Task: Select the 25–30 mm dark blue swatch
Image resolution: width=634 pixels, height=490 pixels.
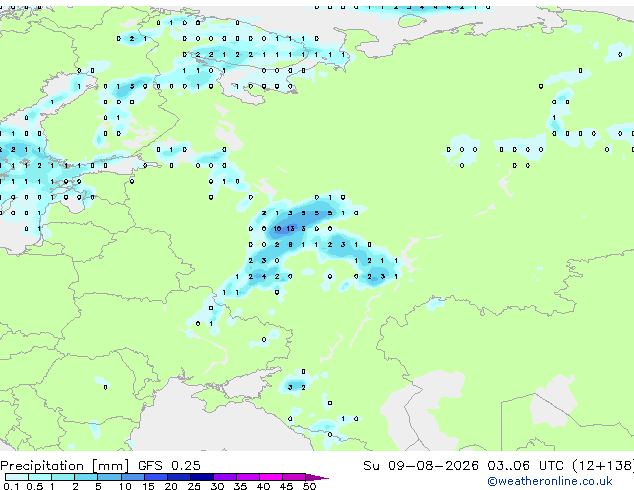Action: 201,477
